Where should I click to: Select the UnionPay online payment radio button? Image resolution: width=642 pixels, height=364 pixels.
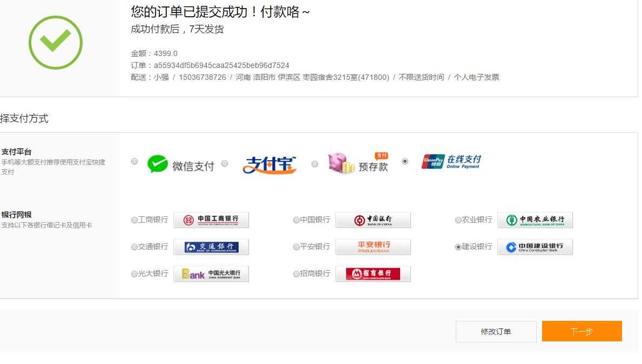tap(405, 161)
